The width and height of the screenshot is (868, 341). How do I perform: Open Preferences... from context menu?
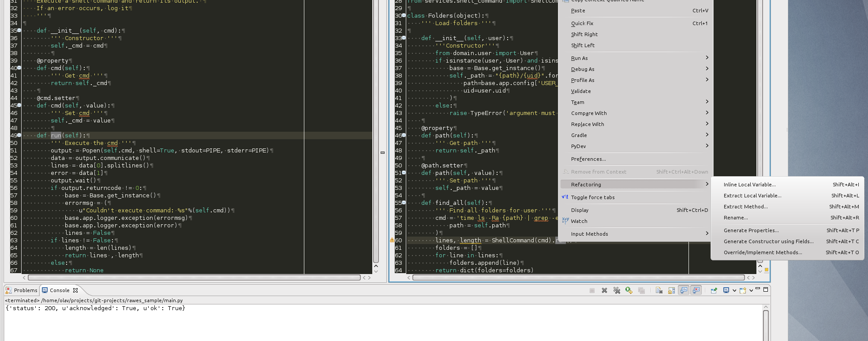[x=636, y=159]
